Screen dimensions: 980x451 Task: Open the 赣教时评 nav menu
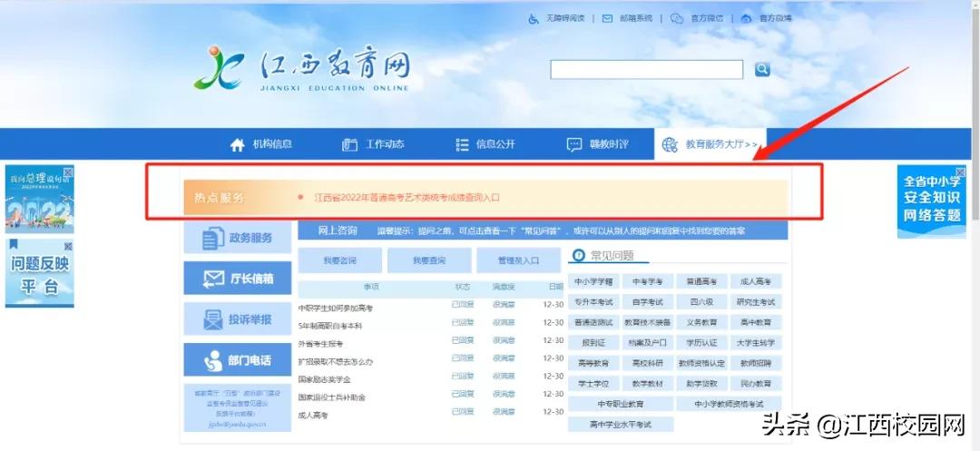pyautogui.click(x=597, y=144)
